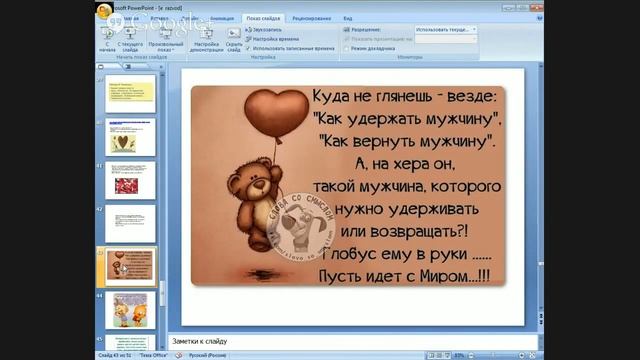
Task: Click Скрыть слайд hide slide icon
Action: [x=234, y=40]
